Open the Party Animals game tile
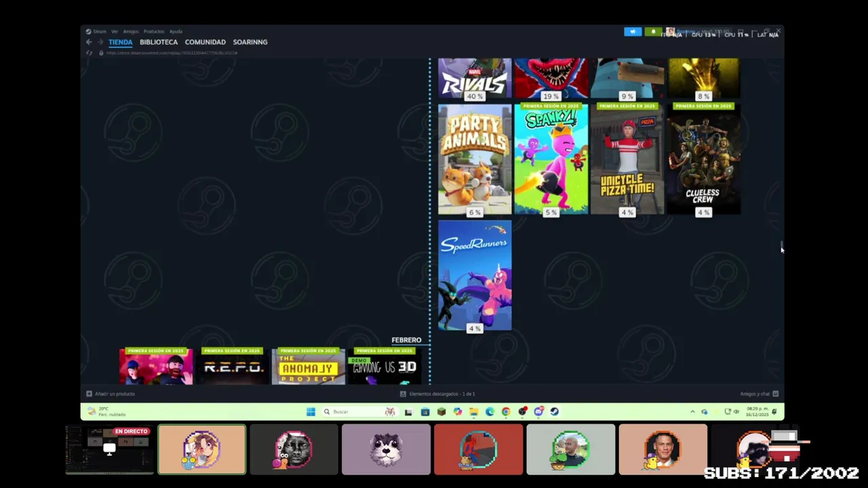Screen dimensions: 868x488 pyautogui.click(x=475, y=159)
